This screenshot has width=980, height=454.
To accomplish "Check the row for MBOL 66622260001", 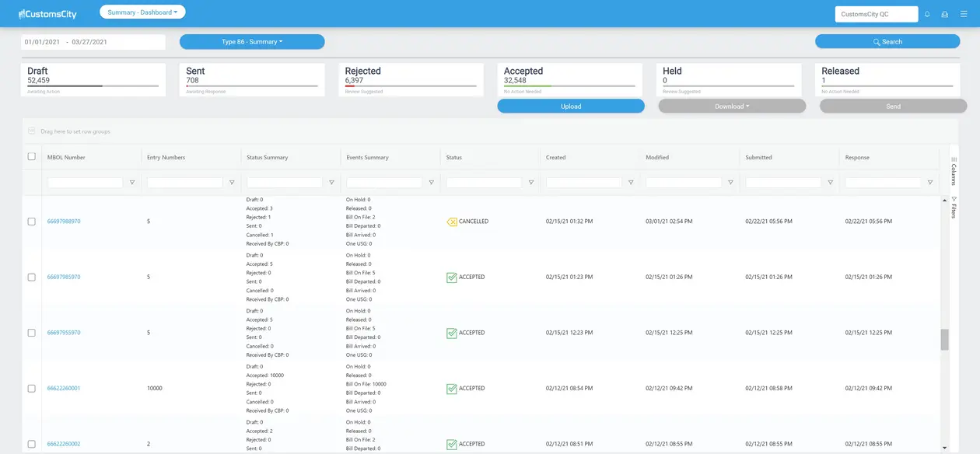I will click(x=32, y=388).
